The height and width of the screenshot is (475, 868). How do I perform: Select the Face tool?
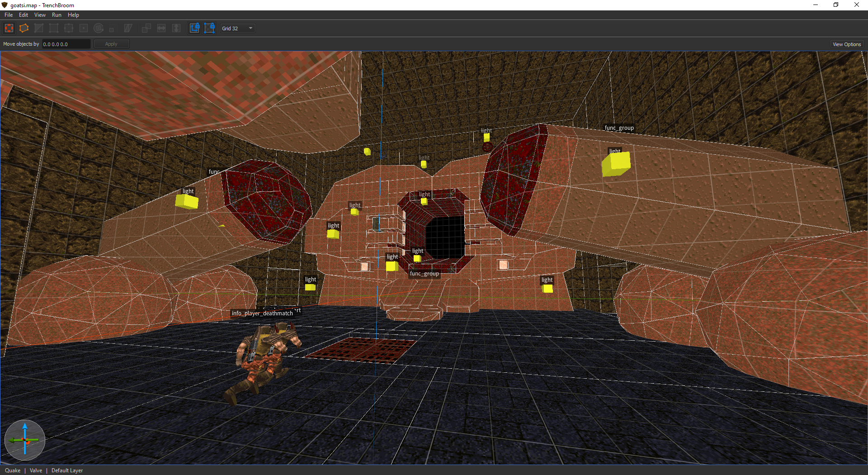point(84,28)
